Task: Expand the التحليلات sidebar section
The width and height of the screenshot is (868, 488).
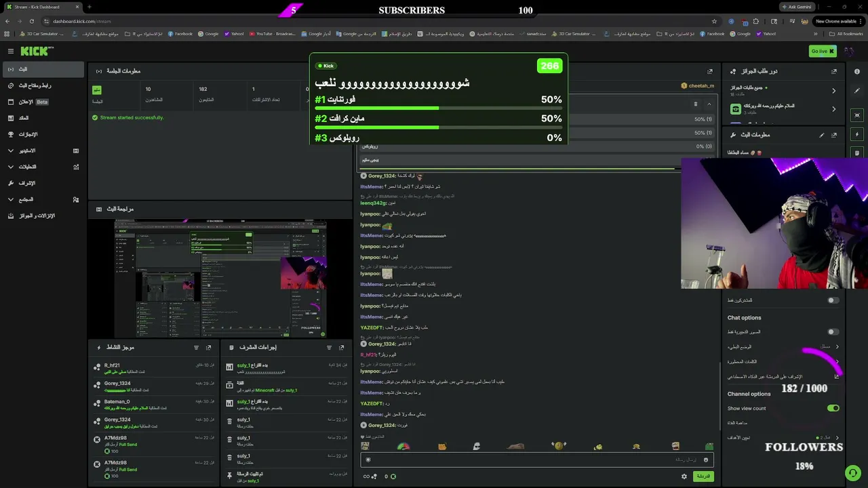Action: pyautogui.click(x=43, y=167)
